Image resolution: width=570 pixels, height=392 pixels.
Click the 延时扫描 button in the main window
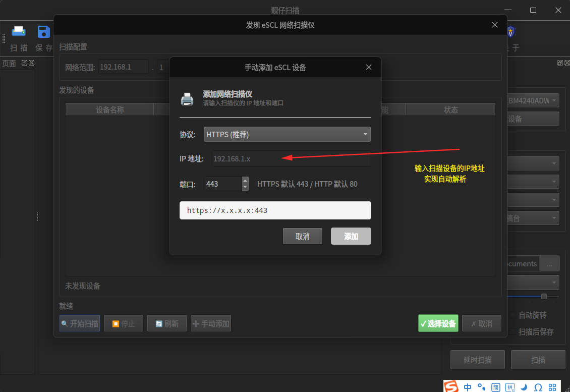(x=477, y=360)
